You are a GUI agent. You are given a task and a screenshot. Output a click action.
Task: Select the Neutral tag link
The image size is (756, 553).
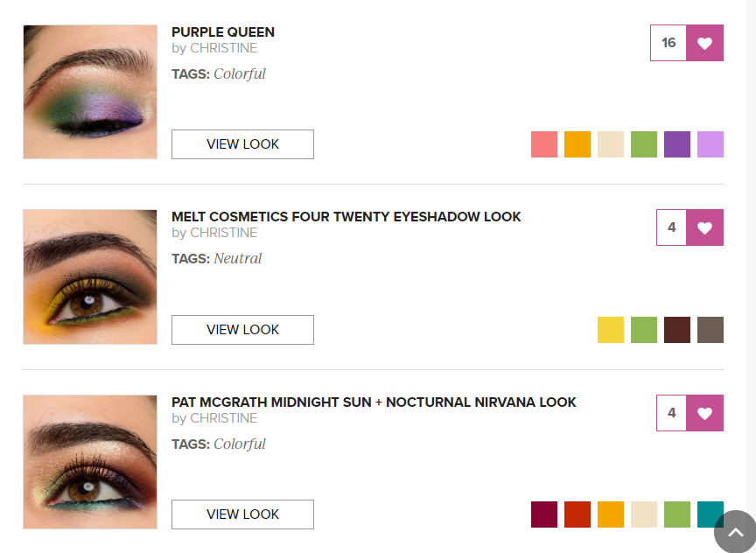[238, 259]
